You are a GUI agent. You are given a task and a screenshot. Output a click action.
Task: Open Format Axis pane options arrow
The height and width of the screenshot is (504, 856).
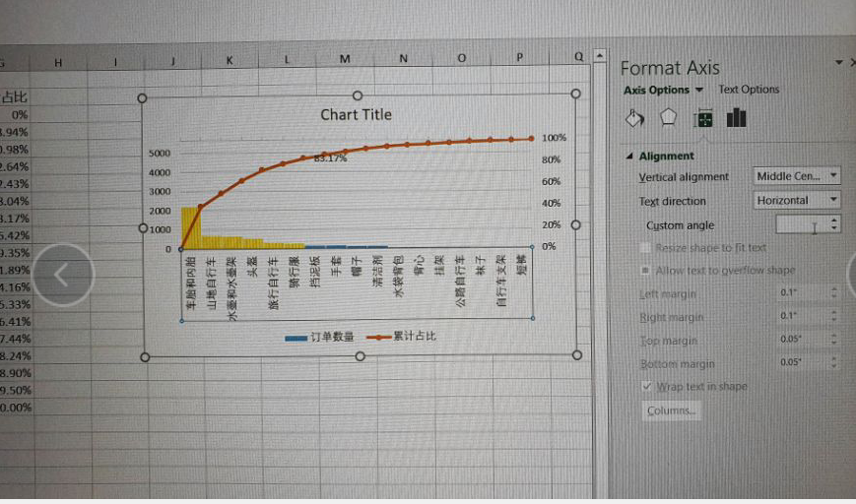click(839, 63)
